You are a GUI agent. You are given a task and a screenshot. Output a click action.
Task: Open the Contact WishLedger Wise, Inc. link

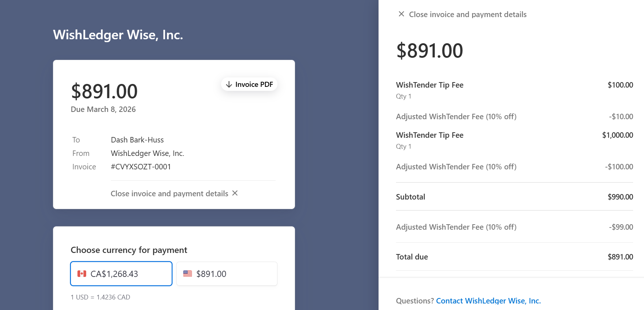click(x=488, y=301)
